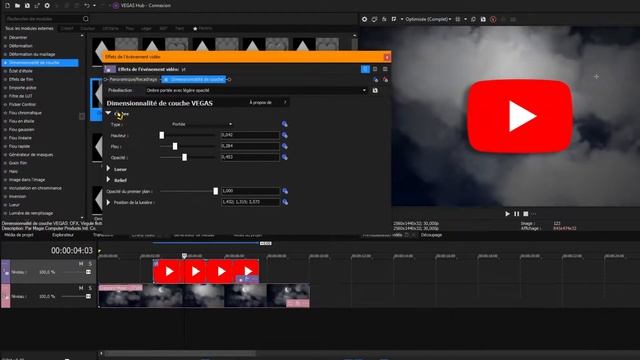Open the Type dropdown set to Portée
The width and height of the screenshot is (640, 360).
(202, 124)
